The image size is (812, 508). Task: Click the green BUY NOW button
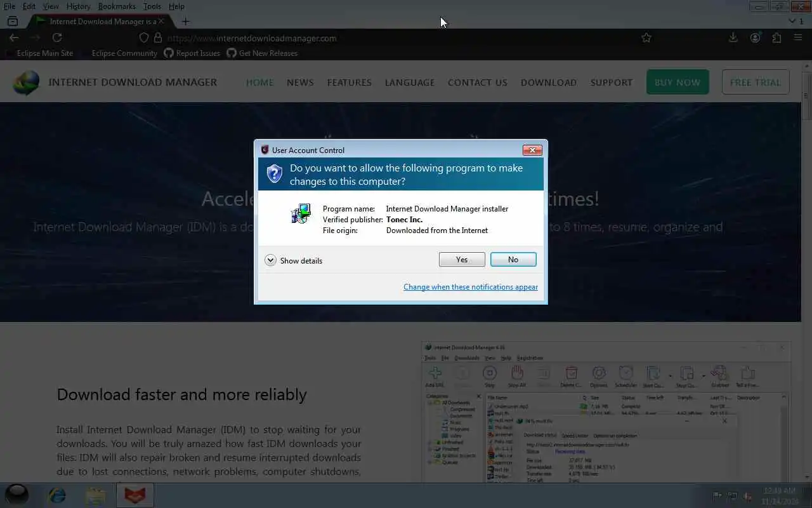(x=678, y=83)
